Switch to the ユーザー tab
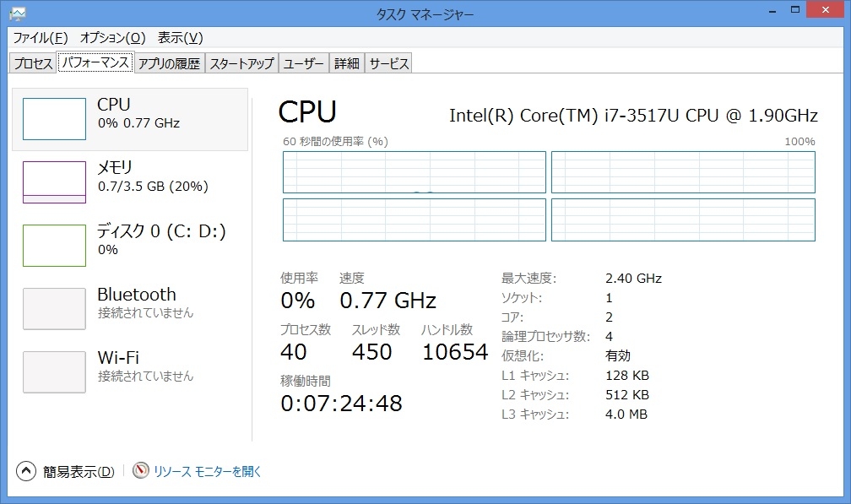 point(304,63)
